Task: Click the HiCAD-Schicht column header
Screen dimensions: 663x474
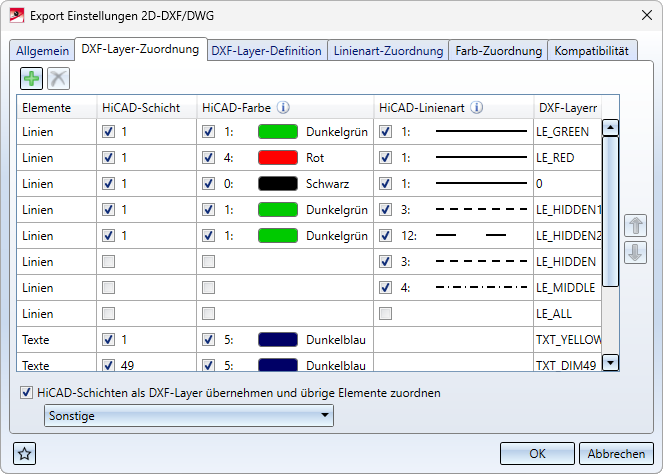Action: (147, 107)
